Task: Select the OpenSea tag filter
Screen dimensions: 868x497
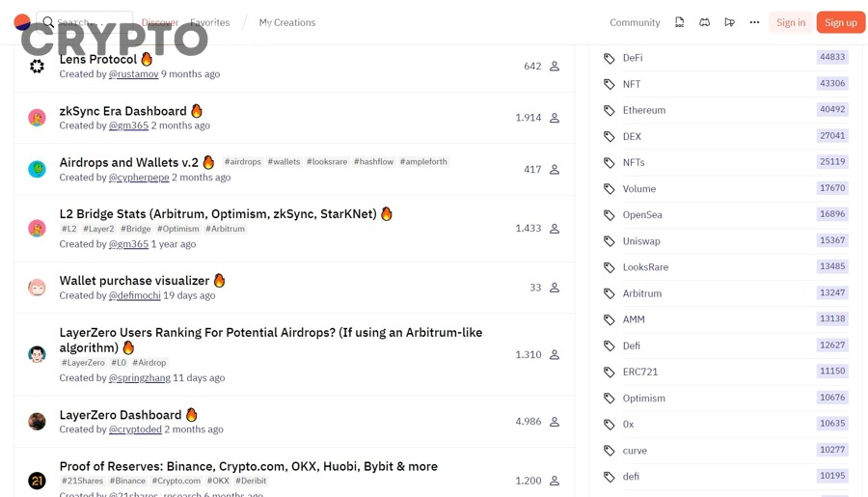Action: (642, 215)
